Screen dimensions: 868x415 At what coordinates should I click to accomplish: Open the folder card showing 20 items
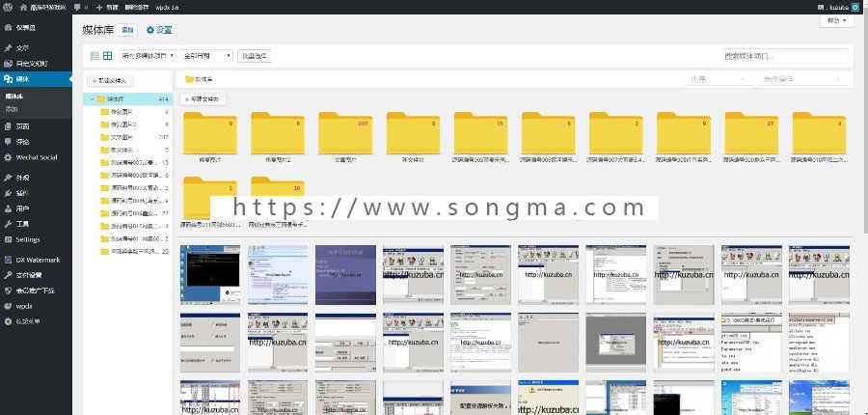278,203
